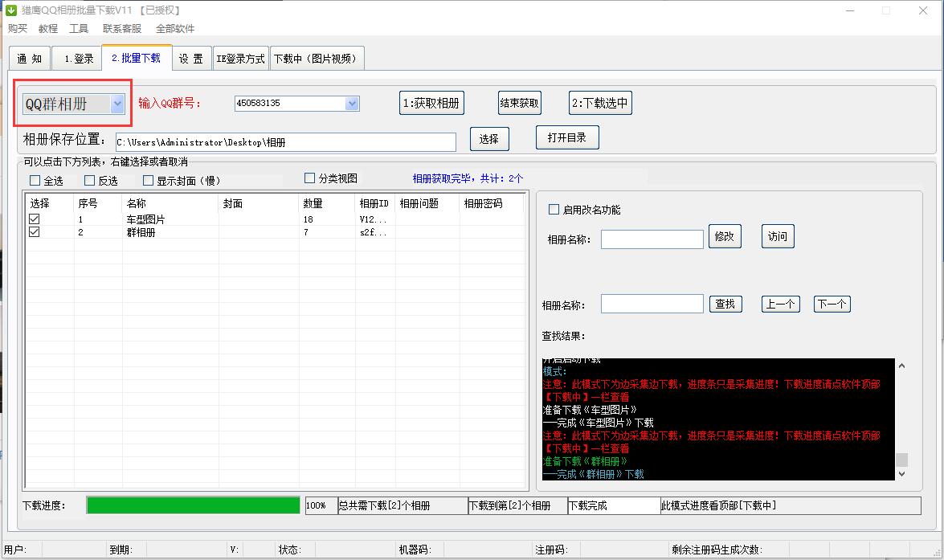Viewport: 944px width, 560px height.
Task: Click the 结束获取 button
Action: (x=520, y=103)
